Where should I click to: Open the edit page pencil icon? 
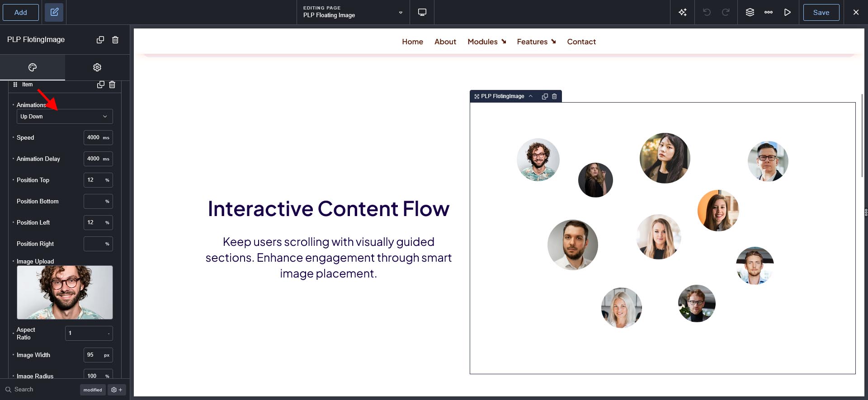[54, 12]
